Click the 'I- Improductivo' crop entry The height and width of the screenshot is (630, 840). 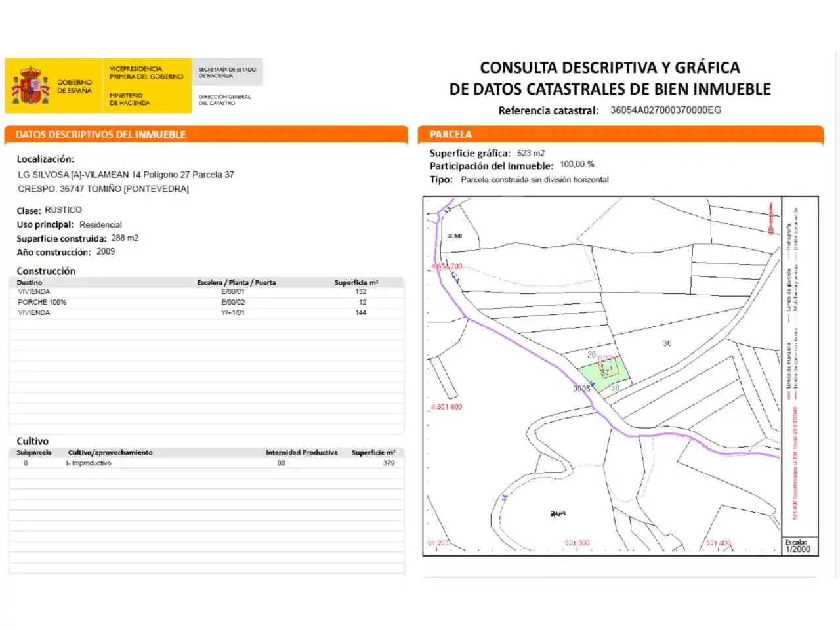tap(89, 463)
